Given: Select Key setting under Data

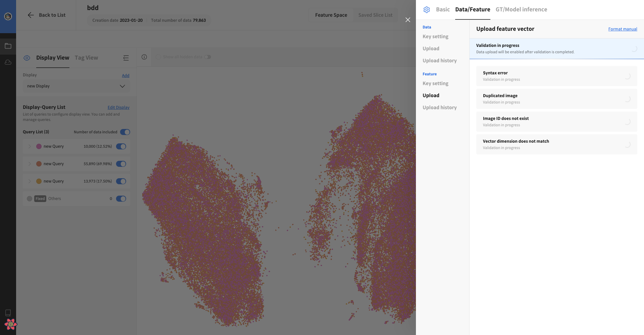Looking at the screenshot, I should (x=435, y=37).
